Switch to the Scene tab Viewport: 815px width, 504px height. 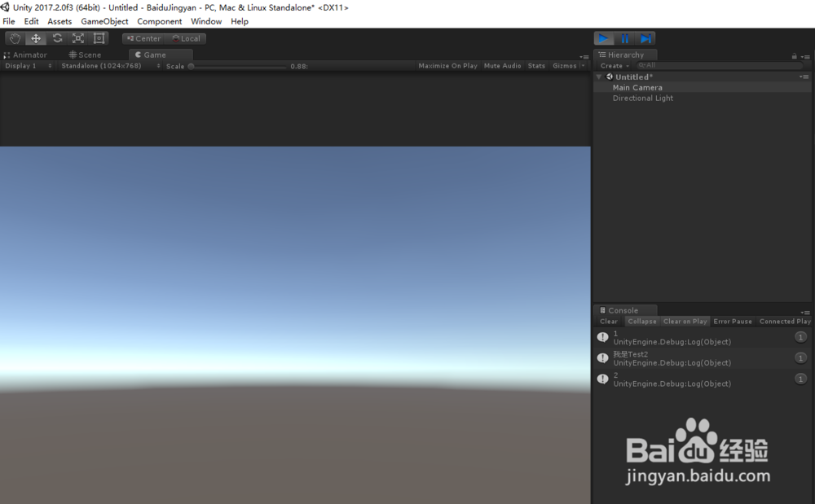click(86, 55)
